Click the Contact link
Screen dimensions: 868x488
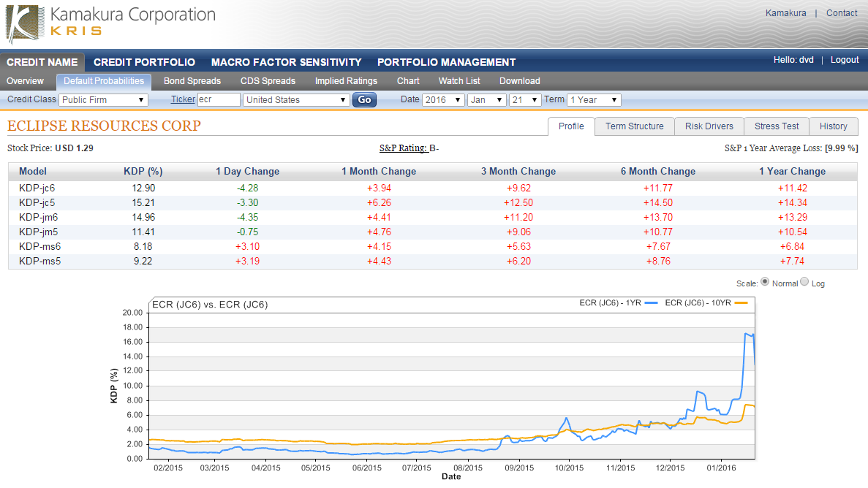[x=842, y=12]
